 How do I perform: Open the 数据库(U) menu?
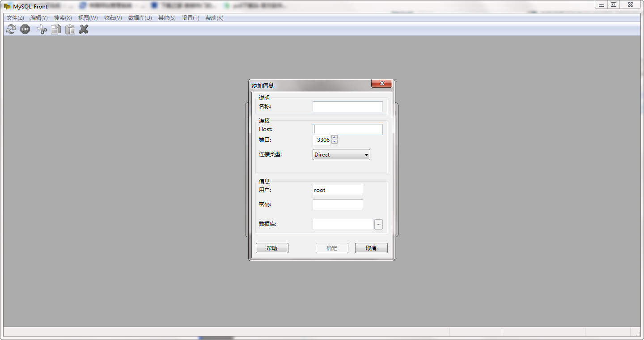pos(140,18)
